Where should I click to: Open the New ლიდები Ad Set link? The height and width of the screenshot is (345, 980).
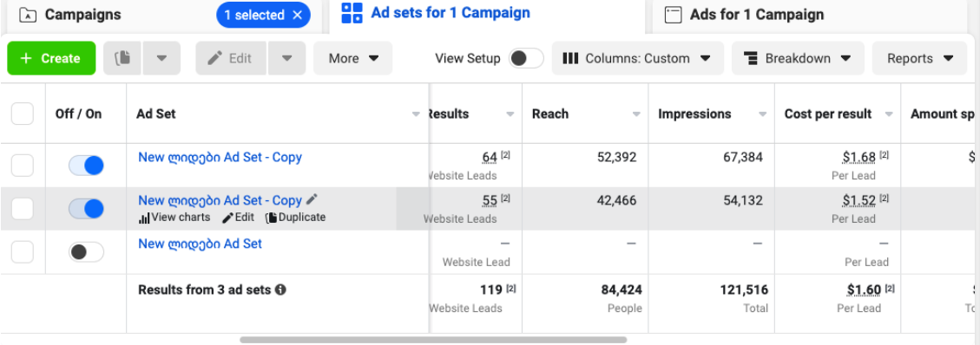point(200,244)
